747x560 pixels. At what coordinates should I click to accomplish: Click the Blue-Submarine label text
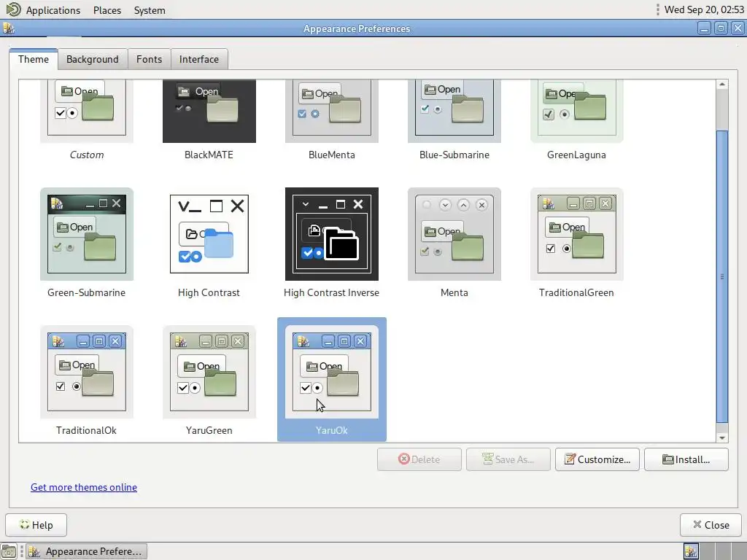454,155
